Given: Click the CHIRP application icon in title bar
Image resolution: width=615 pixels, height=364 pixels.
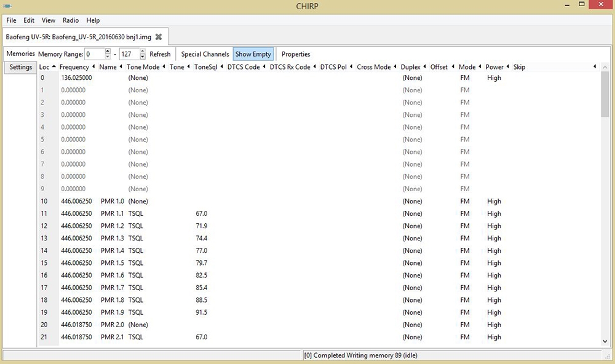Looking at the screenshot, I should pos(8,6).
